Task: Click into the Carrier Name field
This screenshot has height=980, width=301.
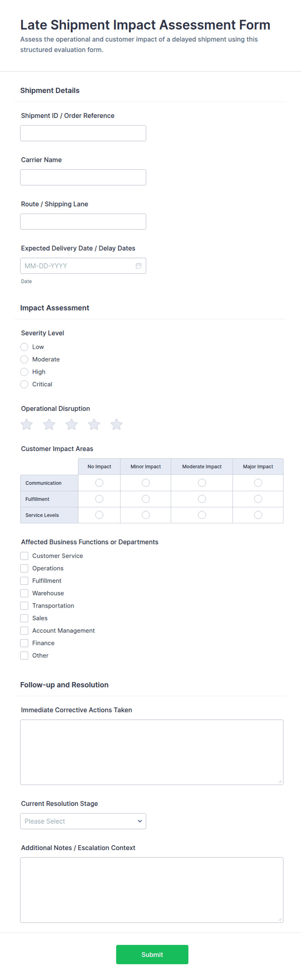Action: pos(83,177)
